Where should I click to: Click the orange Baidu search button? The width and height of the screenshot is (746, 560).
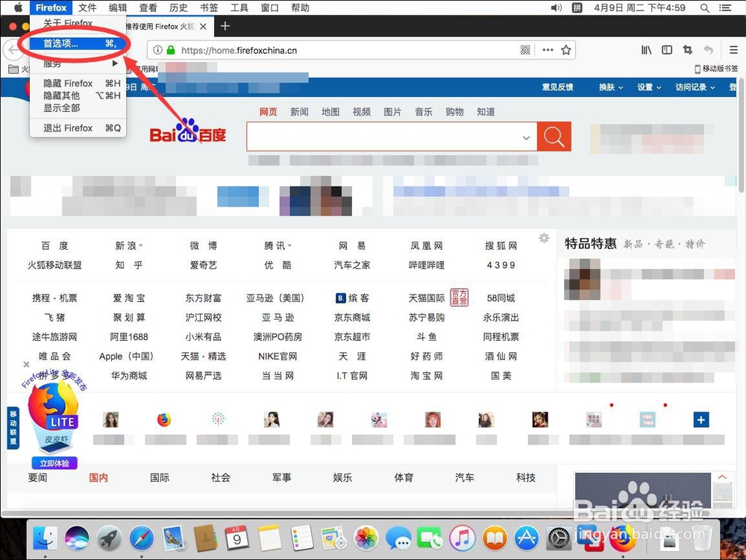pos(554,136)
